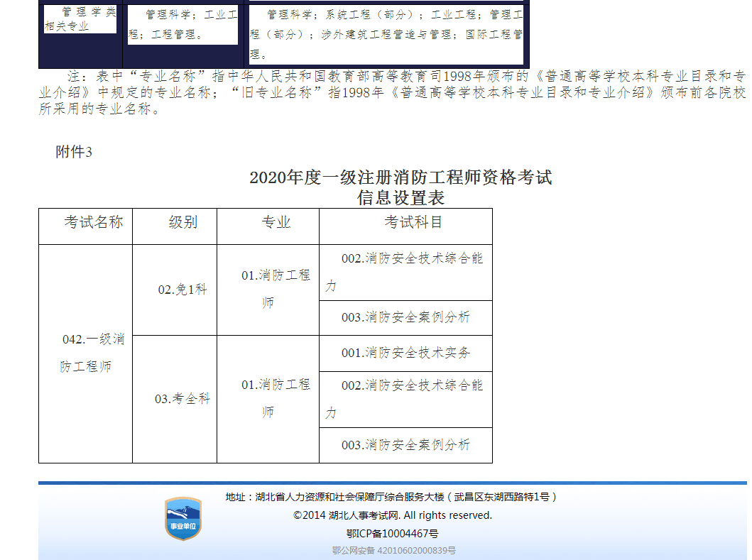The height and width of the screenshot is (560, 752).
Task: Click the 02.免1科 level cell
Action: coord(175,290)
